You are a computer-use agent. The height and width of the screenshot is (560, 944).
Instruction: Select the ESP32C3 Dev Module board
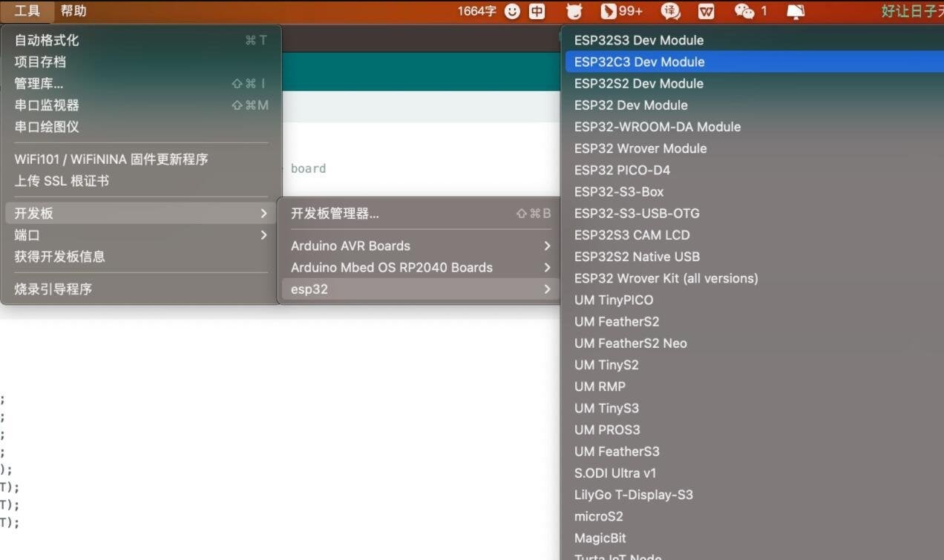[x=639, y=62]
